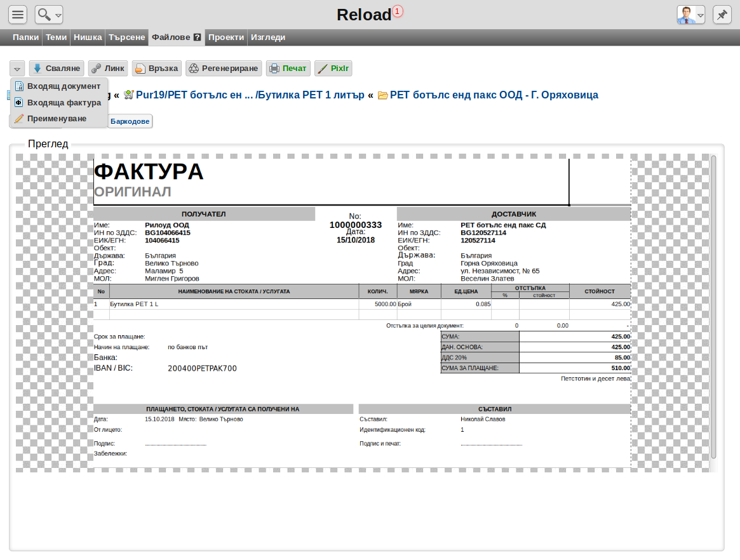Select Входяща фактура menu entry
This screenshot has height=560, width=740.
59,102
